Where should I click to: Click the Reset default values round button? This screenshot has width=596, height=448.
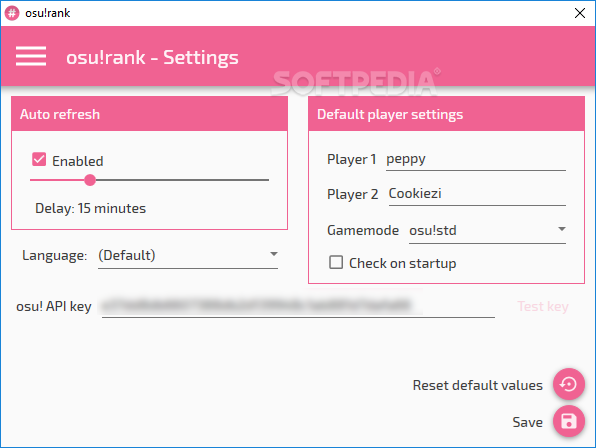pyautogui.click(x=568, y=384)
